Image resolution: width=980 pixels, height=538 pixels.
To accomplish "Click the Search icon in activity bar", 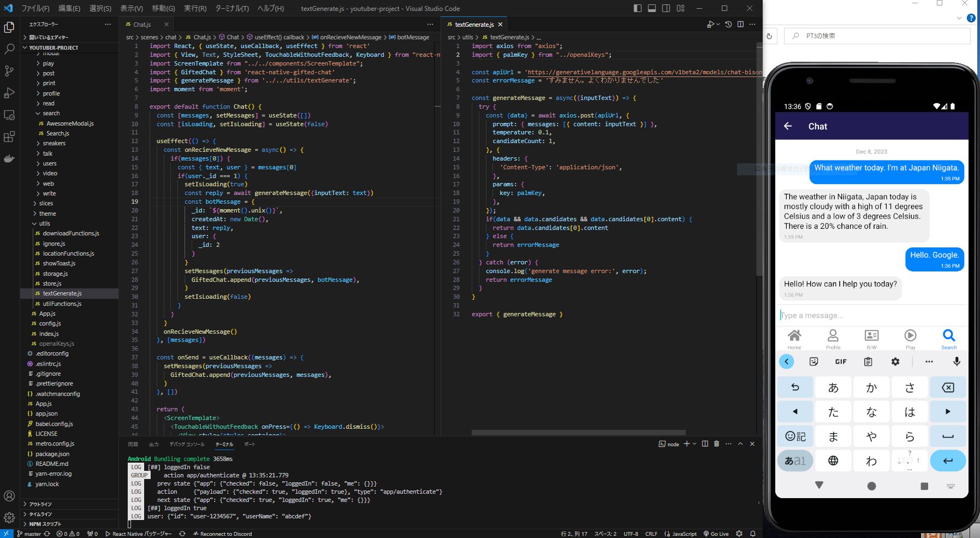I will point(9,49).
